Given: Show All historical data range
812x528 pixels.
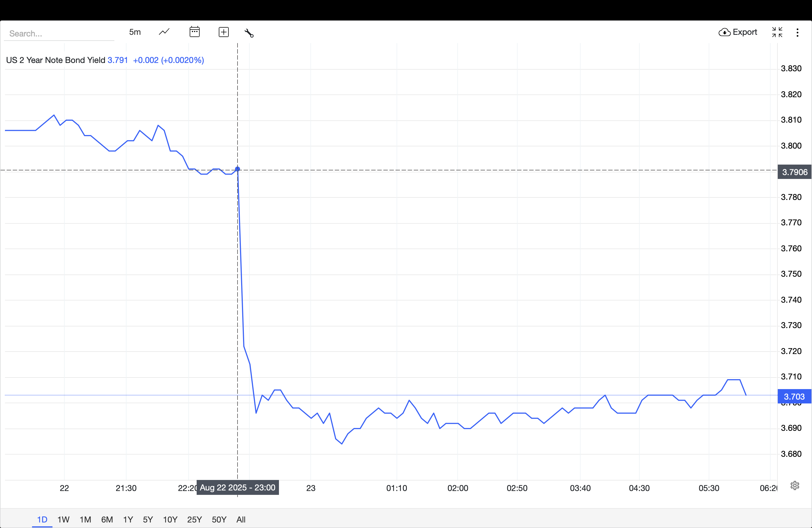Looking at the screenshot, I should click(x=241, y=519).
